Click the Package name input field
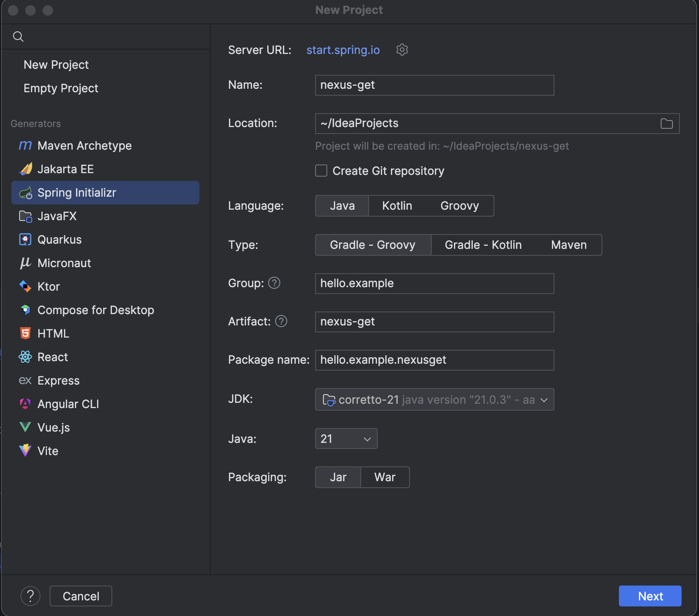699x616 pixels. pos(434,360)
